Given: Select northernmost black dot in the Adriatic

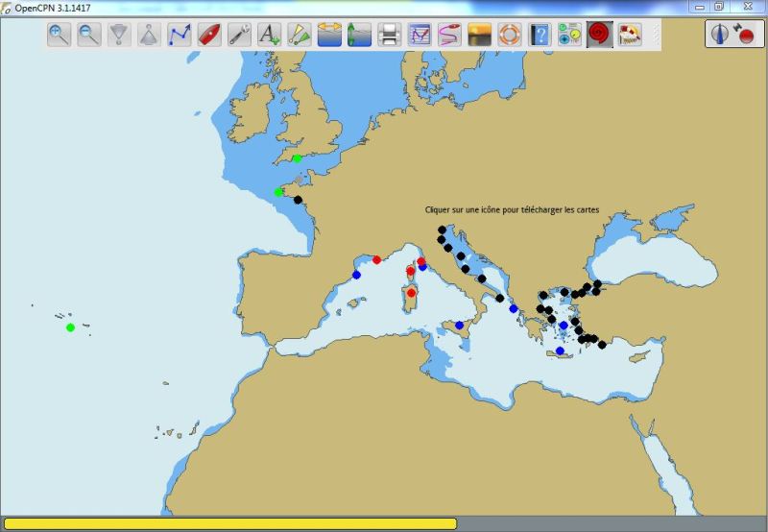Looking at the screenshot, I should (443, 230).
